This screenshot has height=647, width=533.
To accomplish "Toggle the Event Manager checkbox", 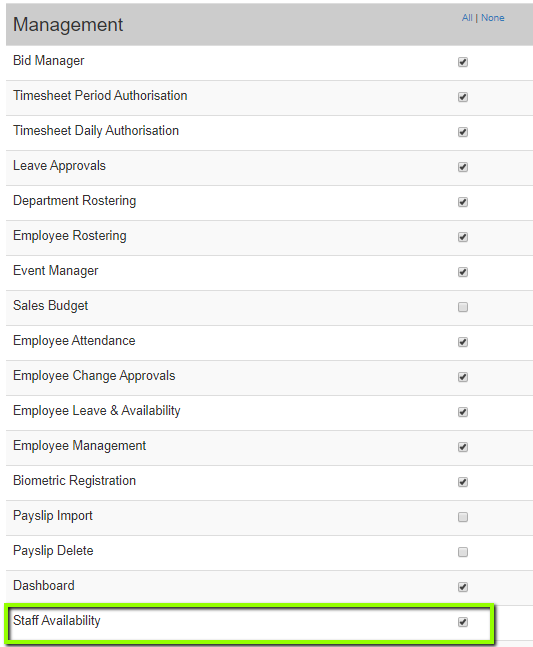I will [x=462, y=272].
